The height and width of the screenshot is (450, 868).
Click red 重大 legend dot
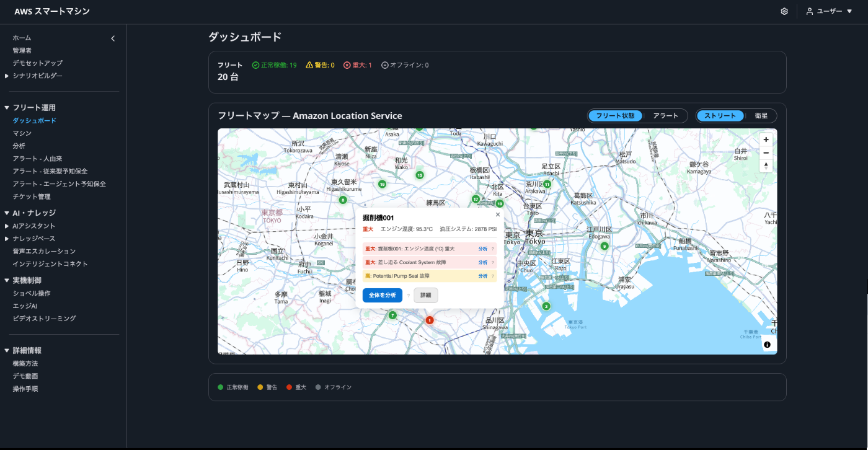coord(290,387)
